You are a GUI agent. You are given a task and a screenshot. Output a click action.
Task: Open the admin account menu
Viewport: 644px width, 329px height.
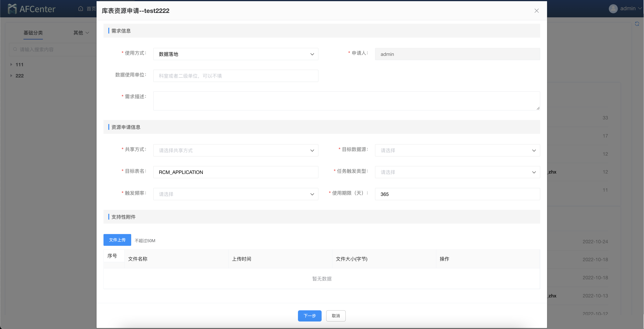click(x=631, y=8)
